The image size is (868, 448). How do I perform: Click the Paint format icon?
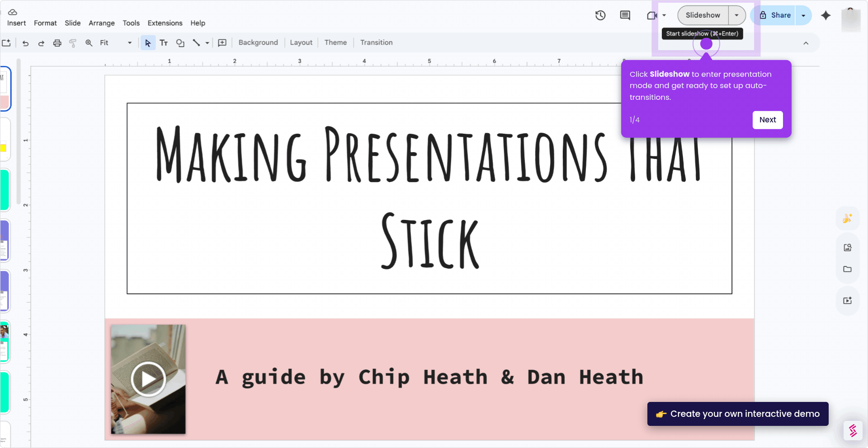(73, 43)
